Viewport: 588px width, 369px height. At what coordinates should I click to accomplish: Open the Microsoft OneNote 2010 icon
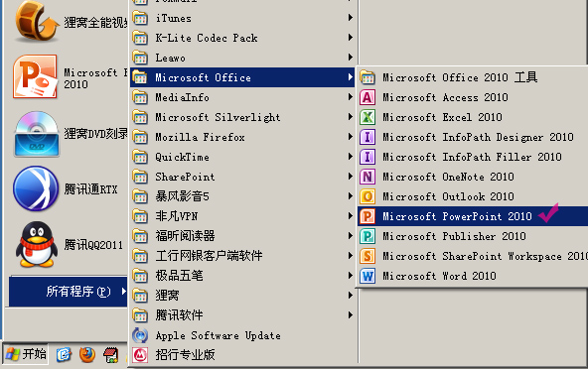click(367, 177)
